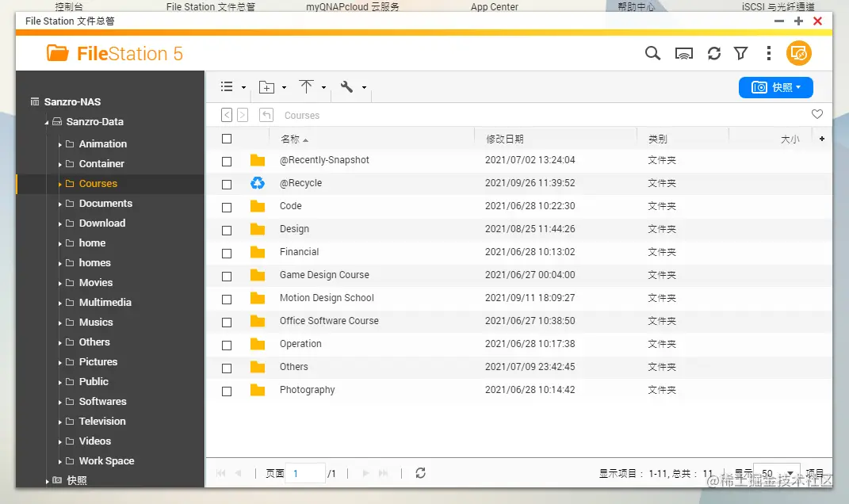Image resolution: width=849 pixels, height=504 pixels.
Task: Refresh list using bottom pagination refresh icon
Action: click(420, 473)
